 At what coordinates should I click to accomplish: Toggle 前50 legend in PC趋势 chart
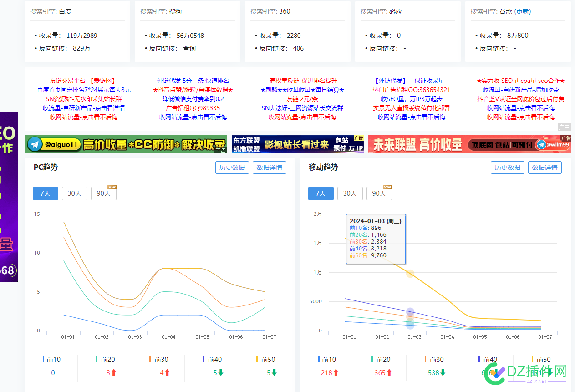pos(266,359)
